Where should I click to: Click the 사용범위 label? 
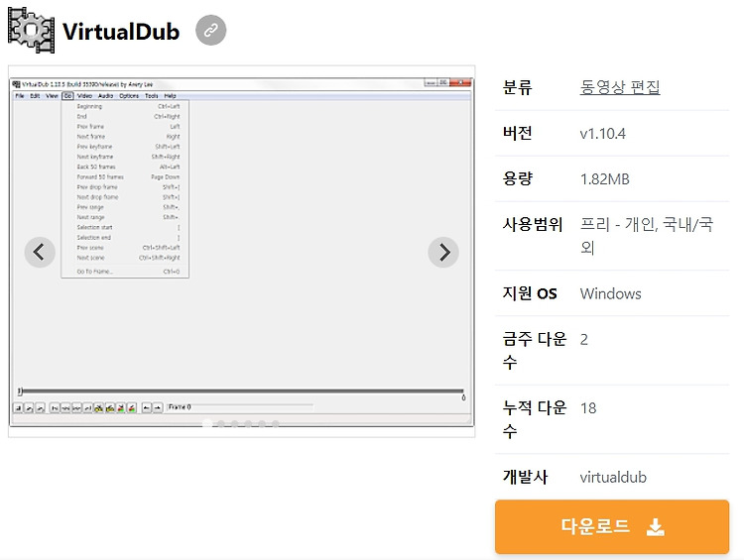click(533, 224)
